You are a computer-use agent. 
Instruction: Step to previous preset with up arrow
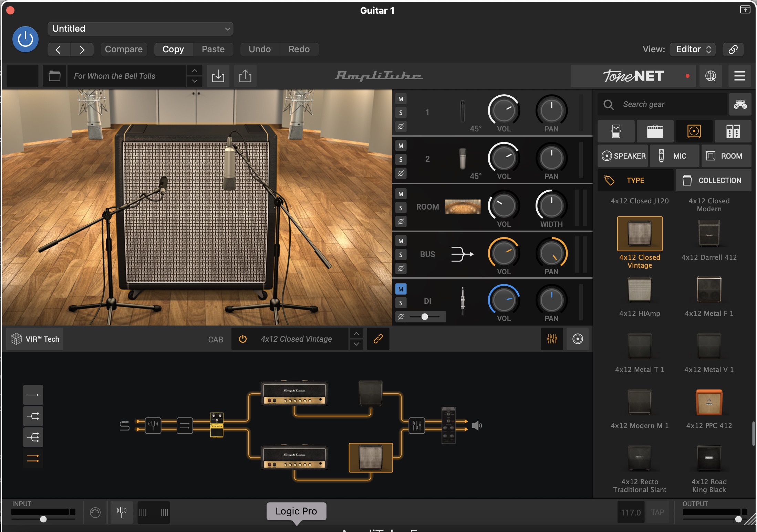click(195, 71)
